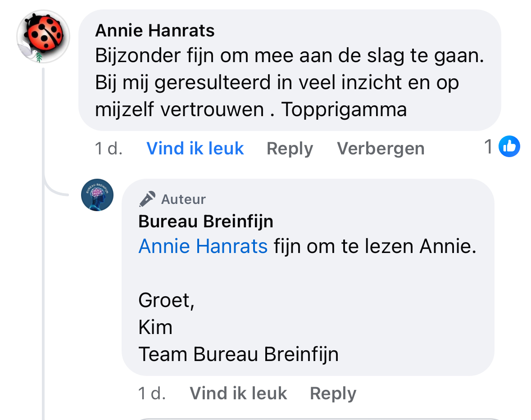The width and height of the screenshot is (531, 420).
Task: Click the 'Team Bureau Breinfijn' signature line
Action: tap(238, 354)
